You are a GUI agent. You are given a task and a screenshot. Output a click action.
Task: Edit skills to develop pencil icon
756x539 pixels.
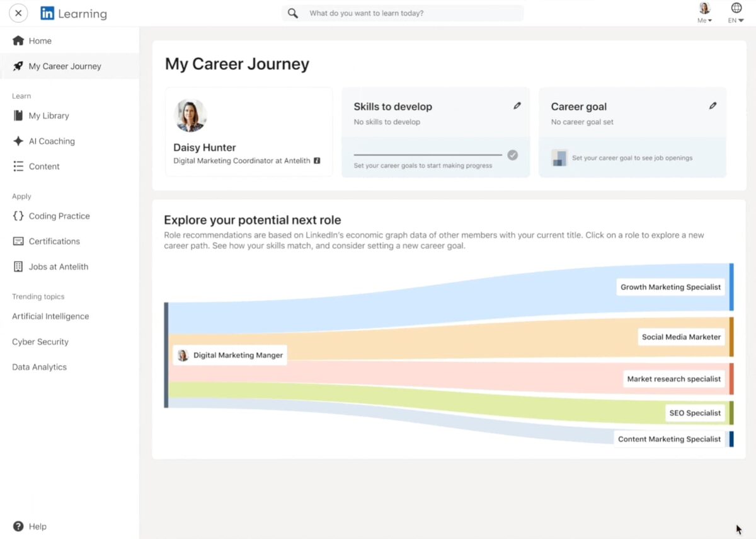coord(517,106)
